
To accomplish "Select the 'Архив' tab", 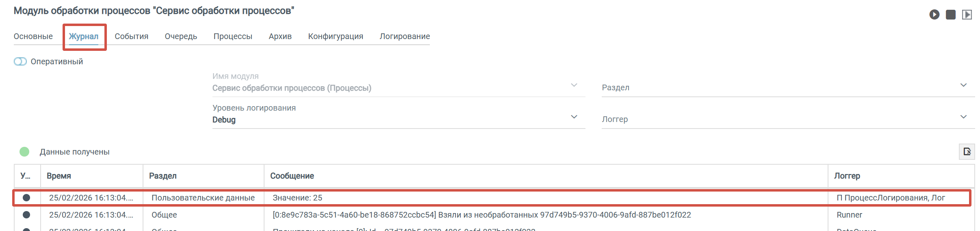I will 280,36.
